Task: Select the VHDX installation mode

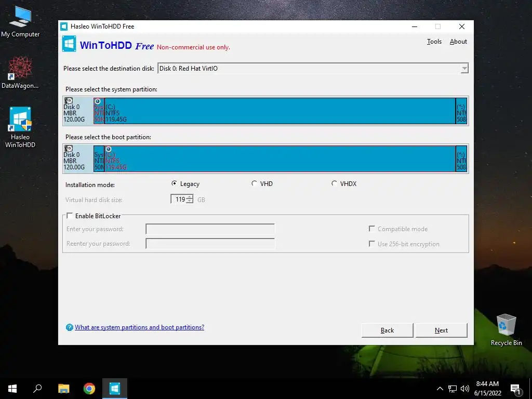Action: coord(334,183)
